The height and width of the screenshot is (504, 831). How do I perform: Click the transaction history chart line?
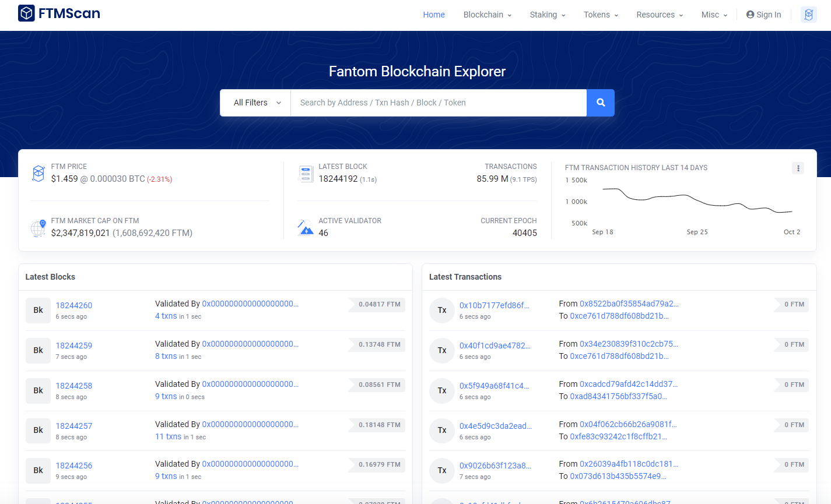pyautogui.click(x=697, y=200)
